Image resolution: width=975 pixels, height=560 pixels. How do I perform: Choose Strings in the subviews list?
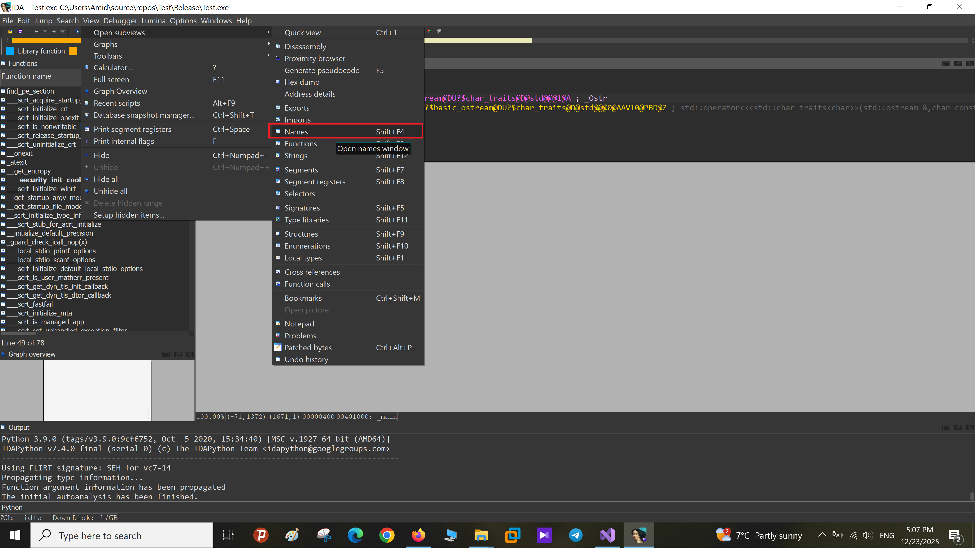pyautogui.click(x=296, y=155)
